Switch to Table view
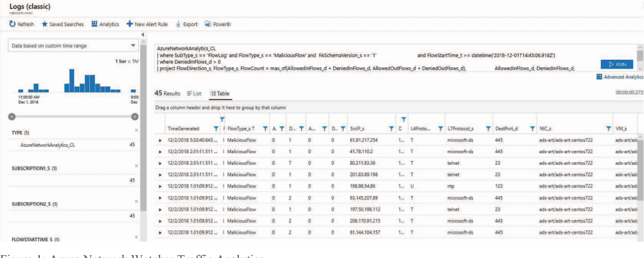The width and height of the screenshot is (644, 258). [x=220, y=93]
